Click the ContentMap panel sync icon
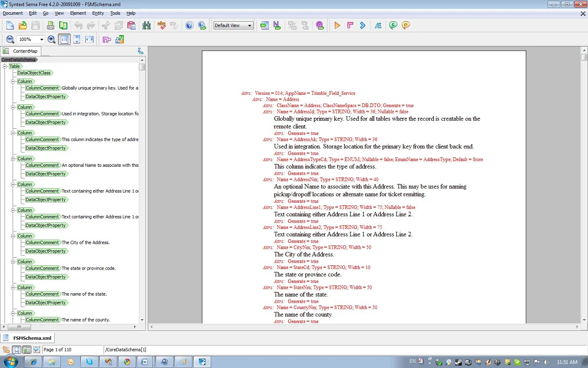 140,51
